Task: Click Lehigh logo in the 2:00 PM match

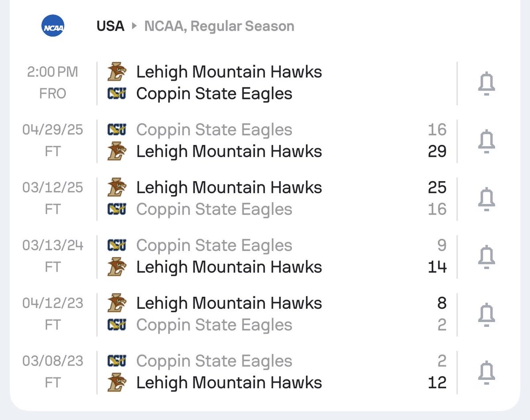Action: [x=117, y=72]
